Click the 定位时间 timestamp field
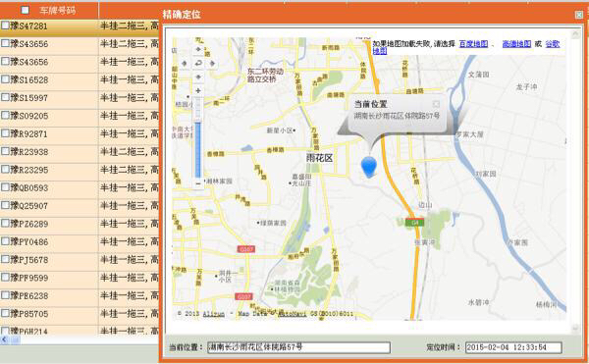 click(513, 347)
